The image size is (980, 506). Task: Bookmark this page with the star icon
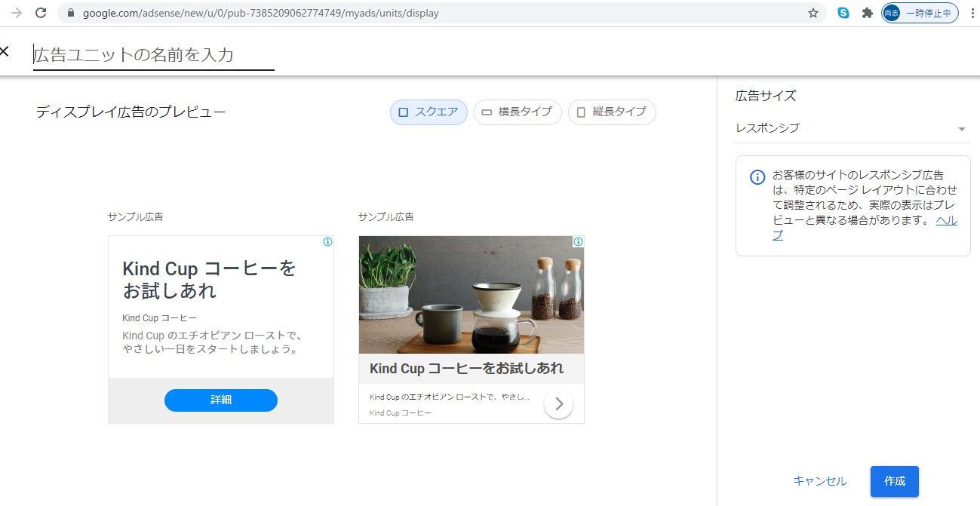point(813,13)
